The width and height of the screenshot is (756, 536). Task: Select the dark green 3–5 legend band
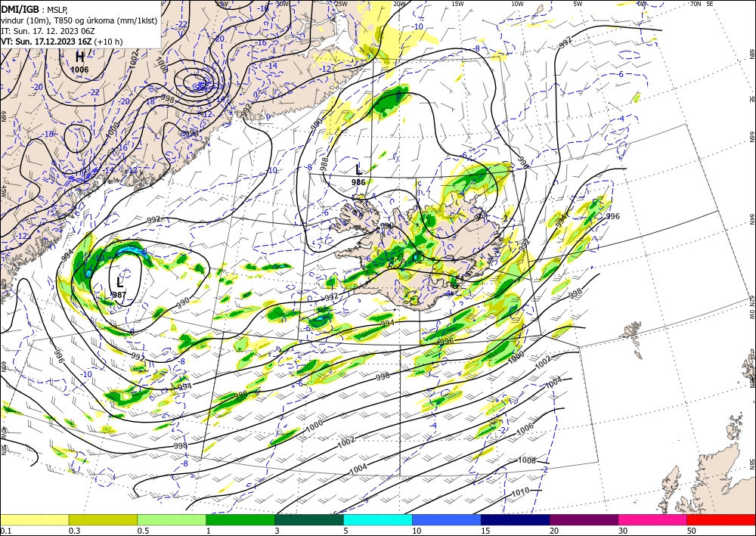click(309, 519)
